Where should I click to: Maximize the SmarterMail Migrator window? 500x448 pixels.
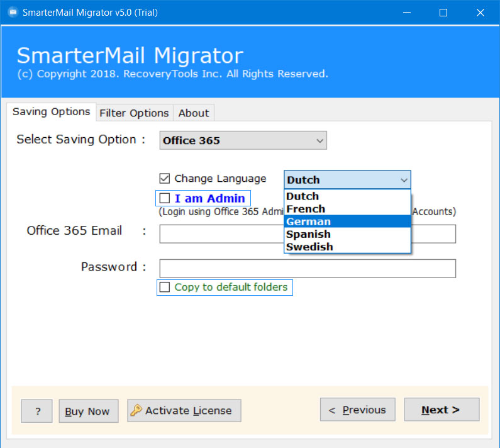click(x=443, y=13)
